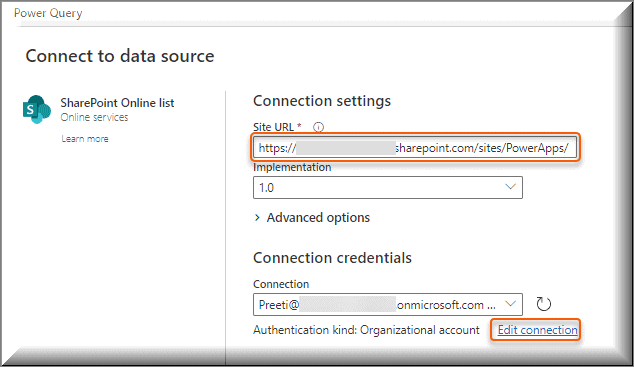Expand Advanced options
Screen dimensions: 634x367
(312, 217)
